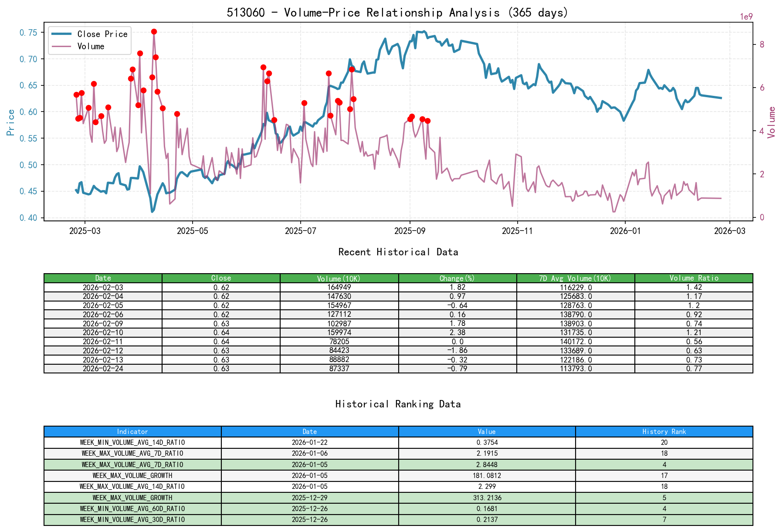Select the Close column header

coord(220,278)
